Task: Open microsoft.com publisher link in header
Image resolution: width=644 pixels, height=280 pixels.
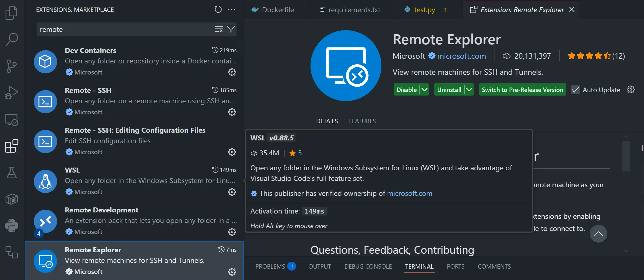Action: point(461,56)
